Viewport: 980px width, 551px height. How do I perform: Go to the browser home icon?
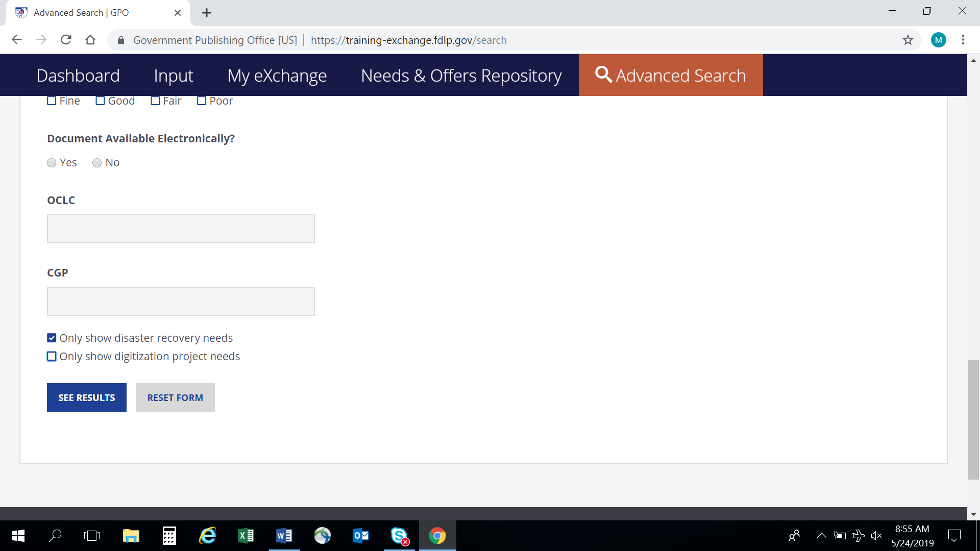[x=90, y=40]
